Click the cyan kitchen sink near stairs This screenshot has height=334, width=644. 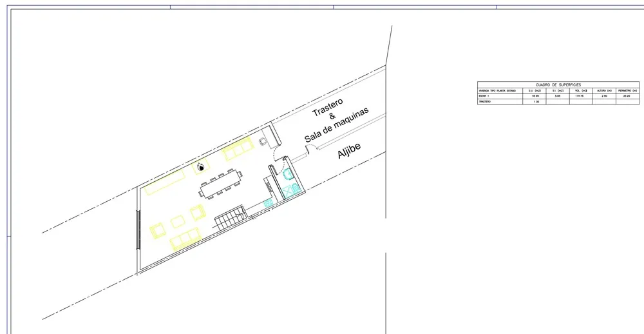tap(269, 203)
